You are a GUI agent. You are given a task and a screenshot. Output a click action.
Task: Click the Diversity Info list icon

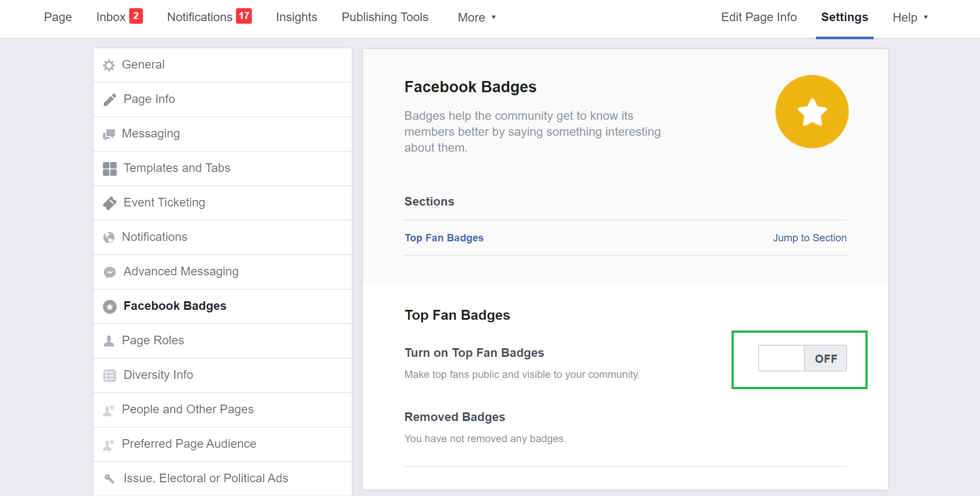point(110,375)
